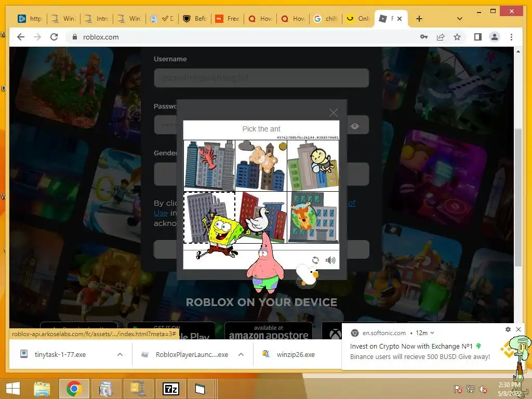Close the active Roblox tab
The width and height of the screenshot is (532, 399).
400,19
